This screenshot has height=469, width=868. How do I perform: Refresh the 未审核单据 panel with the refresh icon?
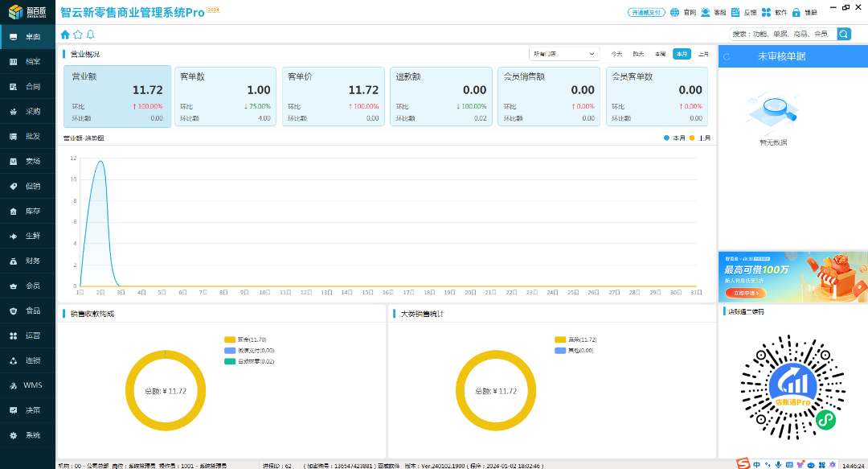727,56
